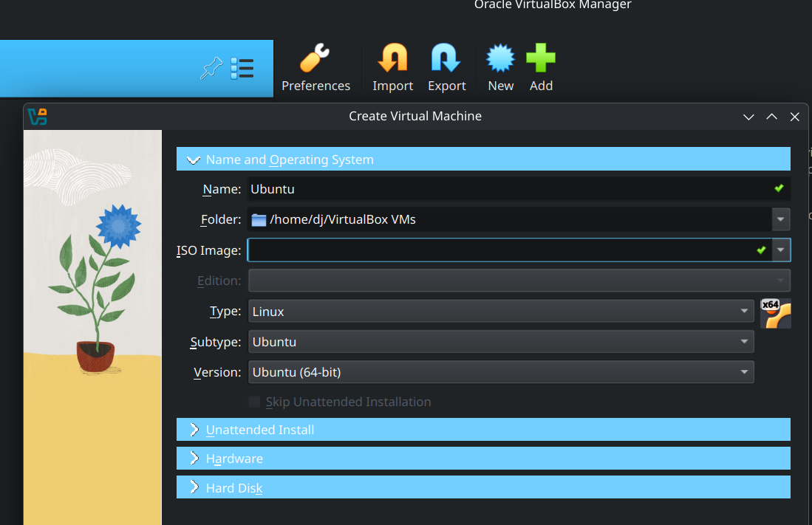
Task: Click the x64 architecture badge icon
Action: pos(775,313)
